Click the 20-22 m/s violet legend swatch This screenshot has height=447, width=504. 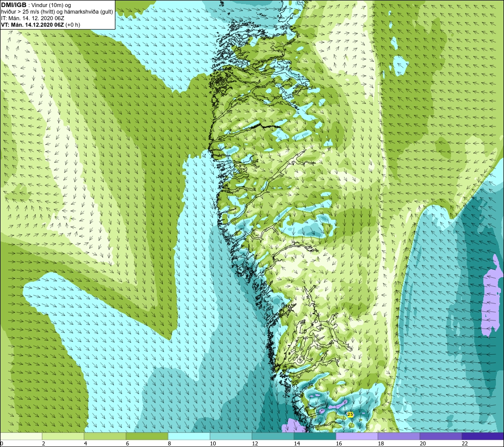(440, 436)
